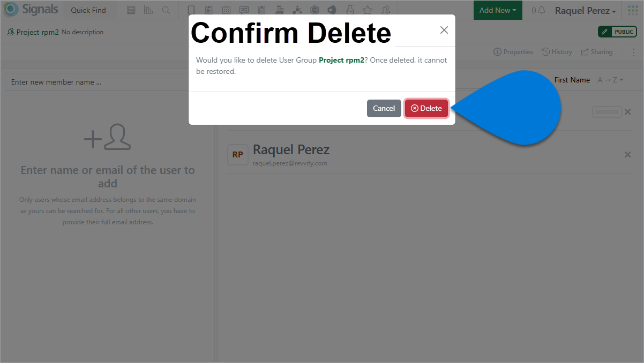
Task: Open Raquel Perez user menu
Action: point(585,10)
